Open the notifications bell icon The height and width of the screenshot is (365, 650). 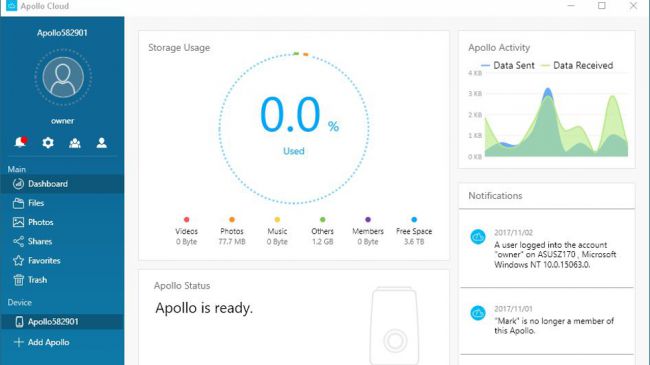pyautogui.click(x=20, y=142)
